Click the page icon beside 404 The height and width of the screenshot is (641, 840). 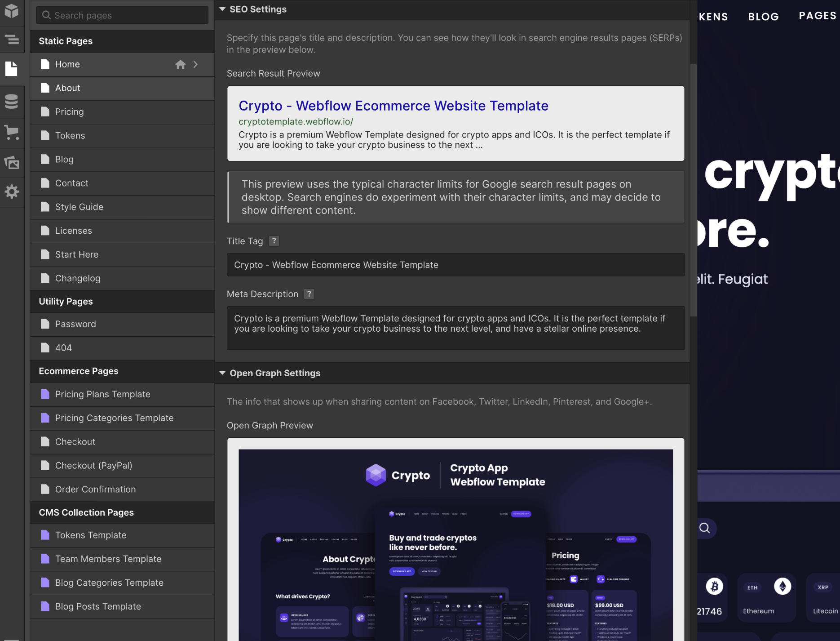tap(45, 348)
